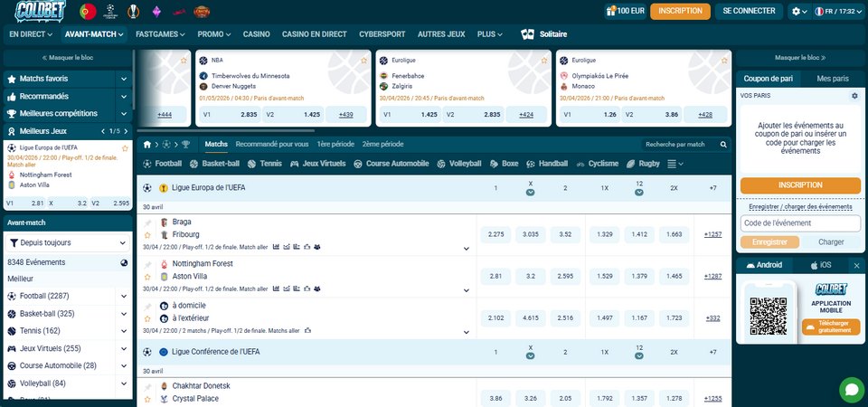Screen dimensions: 868x407
Task: Open the live chat bubble
Action: tap(852, 390)
